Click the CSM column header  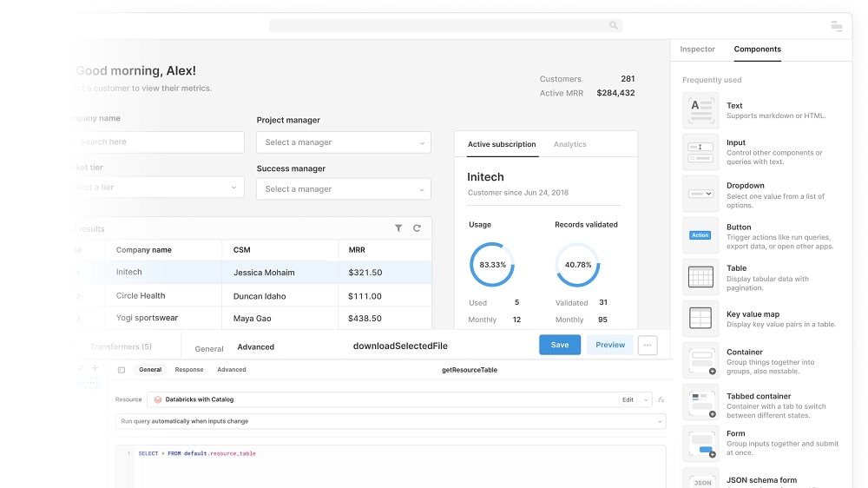click(x=242, y=250)
